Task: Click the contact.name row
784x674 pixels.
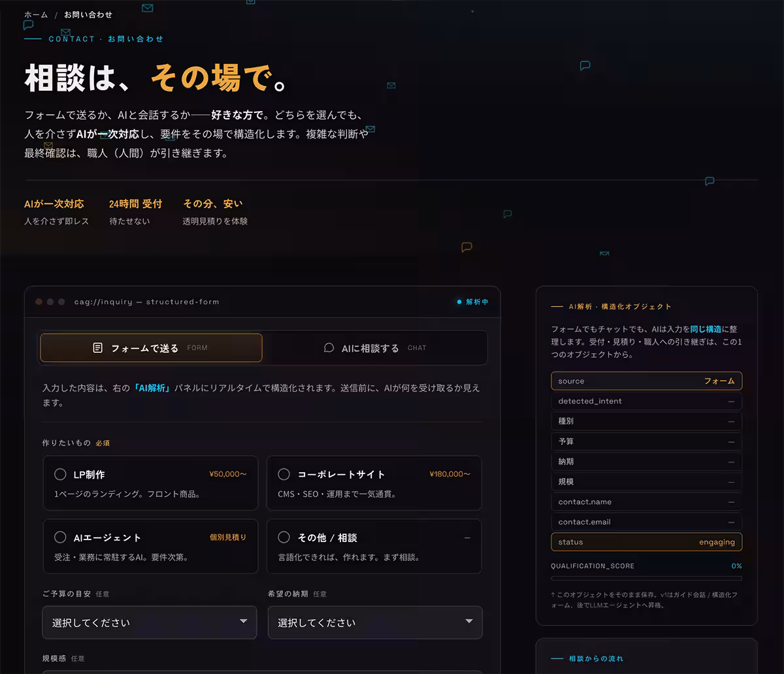Action: click(x=646, y=502)
